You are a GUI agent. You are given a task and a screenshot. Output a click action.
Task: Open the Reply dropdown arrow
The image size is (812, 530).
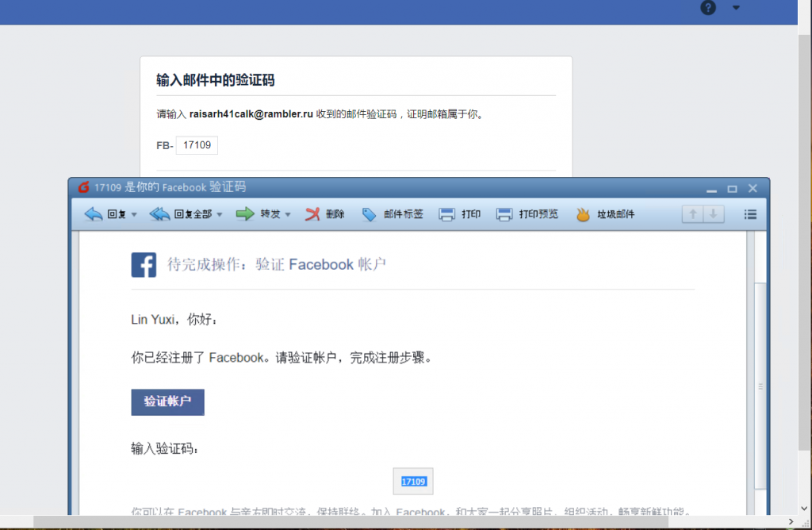(x=134, y=214)
